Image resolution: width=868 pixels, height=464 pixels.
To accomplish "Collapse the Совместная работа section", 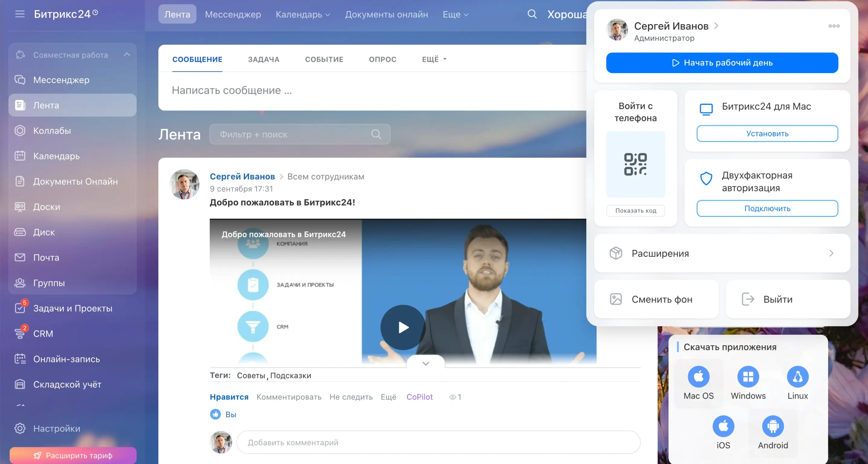I will click(x=127, y=55).
